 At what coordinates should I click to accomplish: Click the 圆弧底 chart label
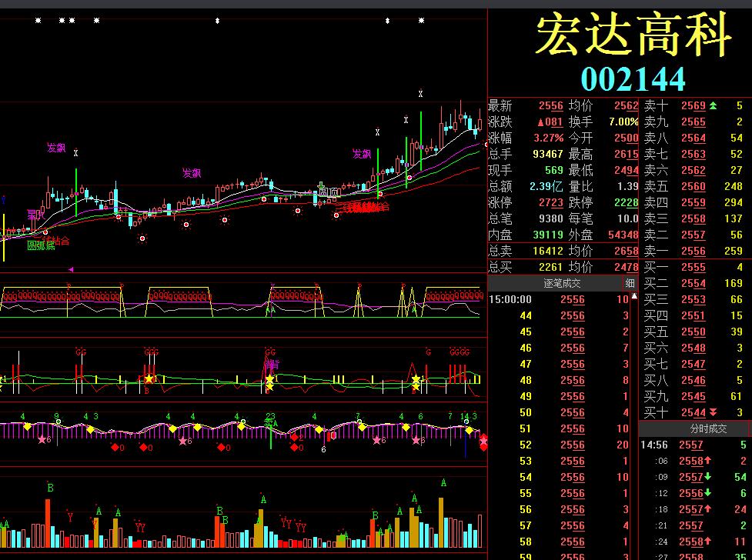[x=41, y=246]
